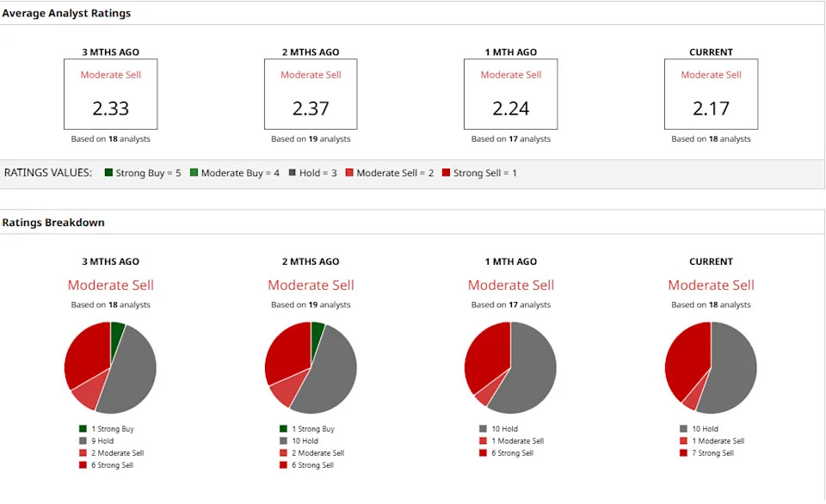Click 'Based on 19 analysts' under the 2.37 box

(x=311, y=139)
